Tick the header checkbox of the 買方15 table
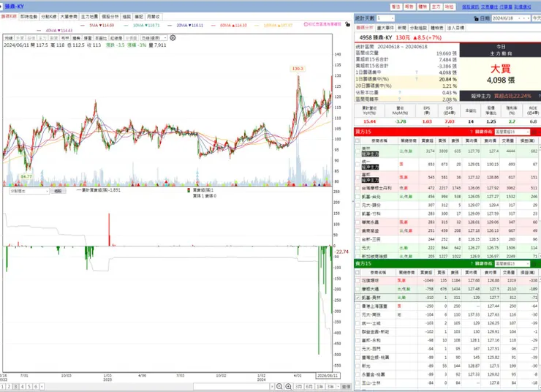 pyautogui.click(x=357, y=141)
